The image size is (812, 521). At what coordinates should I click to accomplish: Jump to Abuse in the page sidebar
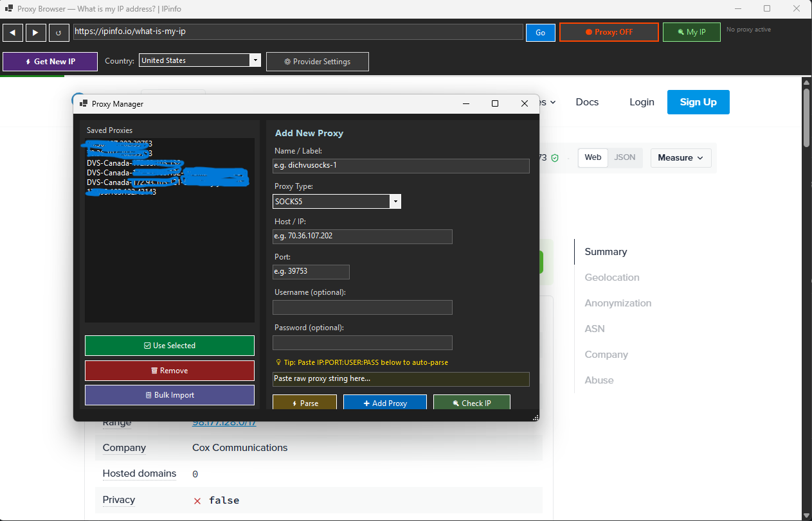(599, 380)
